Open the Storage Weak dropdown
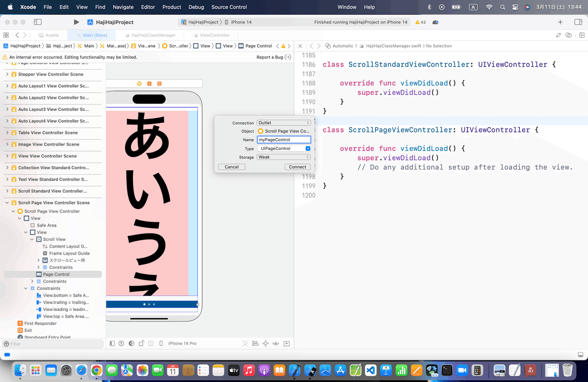 [x=284, y=157]
